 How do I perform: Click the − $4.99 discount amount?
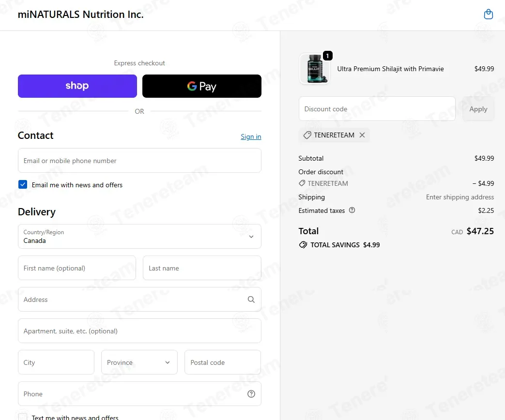(483, 183)
